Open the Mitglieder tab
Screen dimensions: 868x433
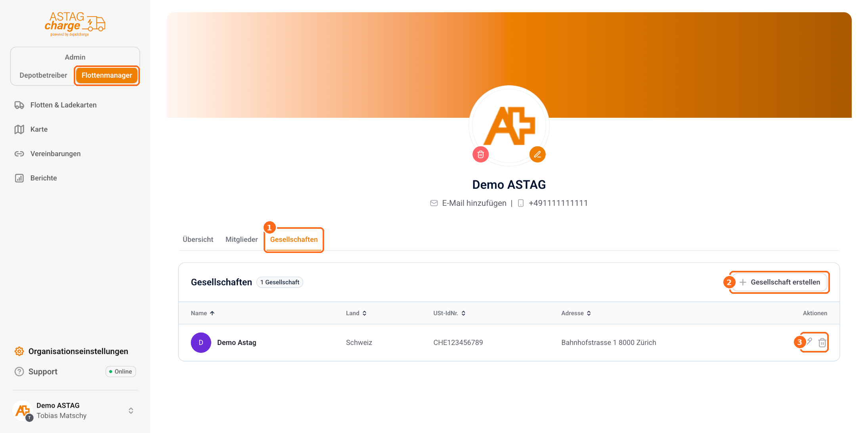[x=241, y=239]
